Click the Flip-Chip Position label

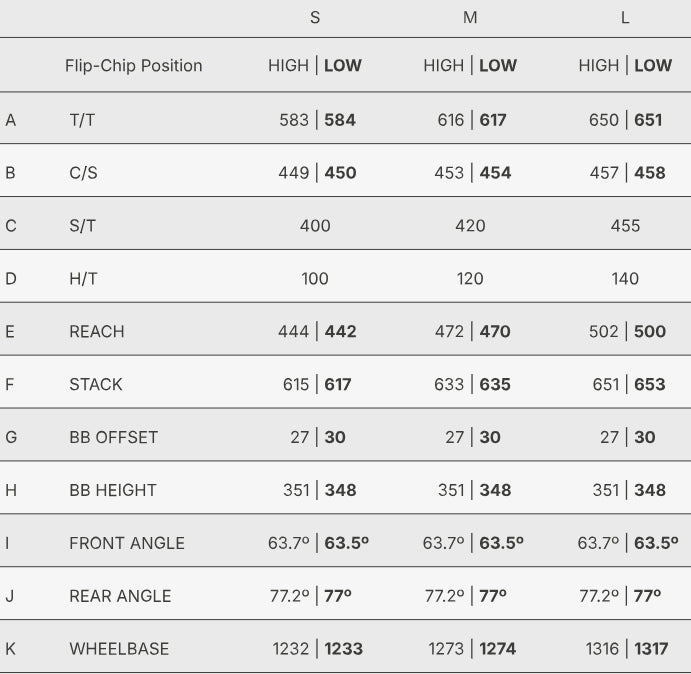coord(133,66)
